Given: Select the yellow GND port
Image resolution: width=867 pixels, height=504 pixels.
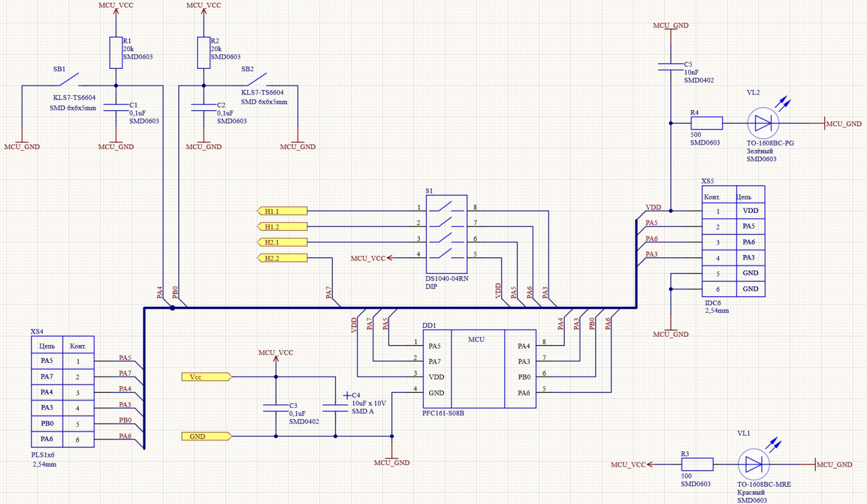Looking at the screenshot, I should 206,436.
